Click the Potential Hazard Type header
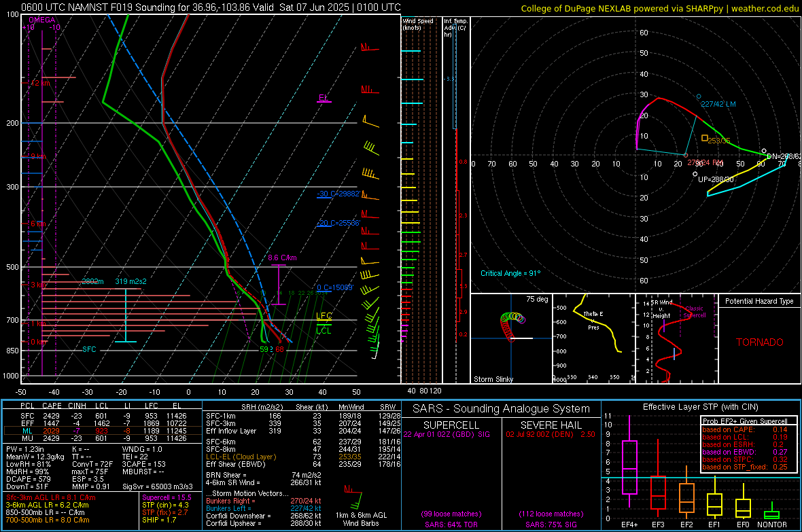Image resolution: width=802 pixels, height=532 pixels. (x=759, y=301)
